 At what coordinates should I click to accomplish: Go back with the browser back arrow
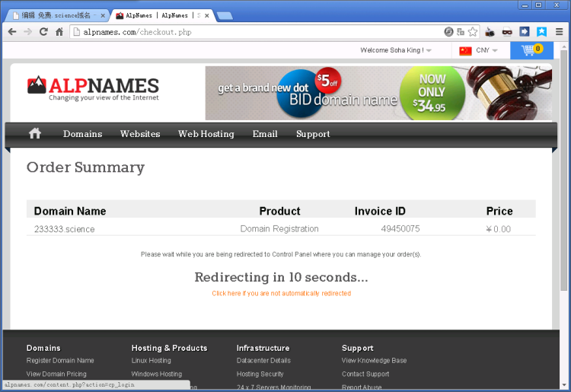pos(12,32)
